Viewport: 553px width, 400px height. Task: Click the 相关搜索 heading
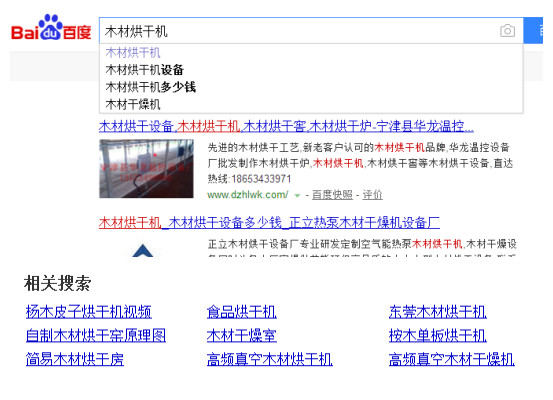[57, 283]
